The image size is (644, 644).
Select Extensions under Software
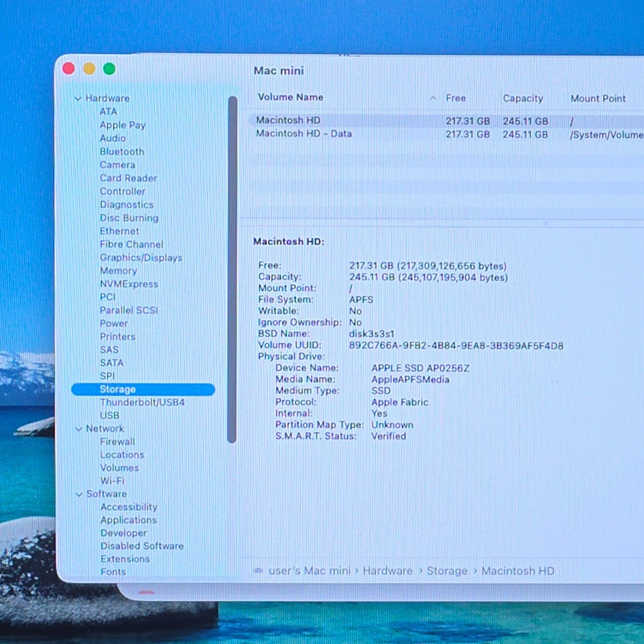(x=125, y=559)
